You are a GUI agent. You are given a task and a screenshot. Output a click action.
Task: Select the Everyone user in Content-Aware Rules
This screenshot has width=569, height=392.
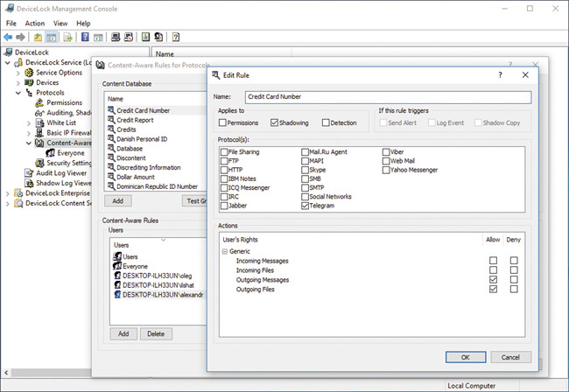(135, 266)
